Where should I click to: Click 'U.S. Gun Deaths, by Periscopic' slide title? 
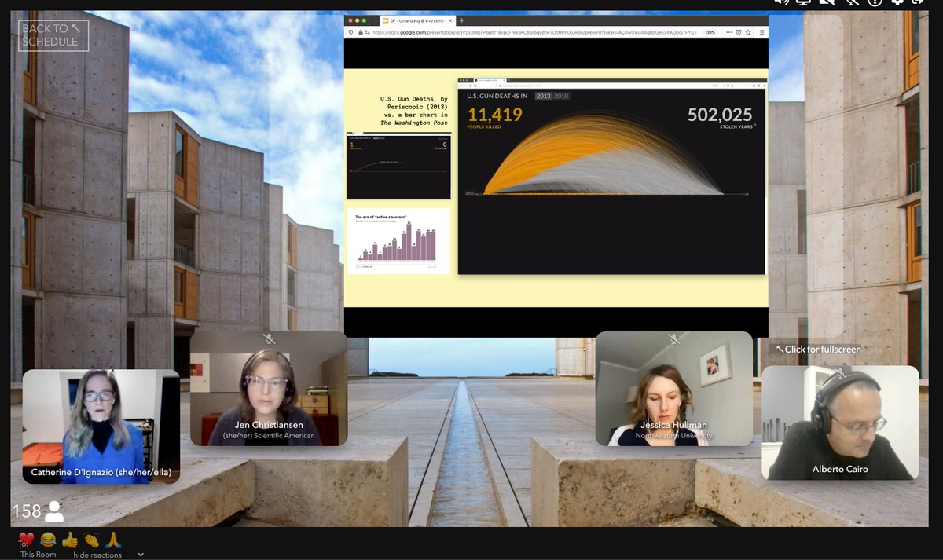[413, 111]
